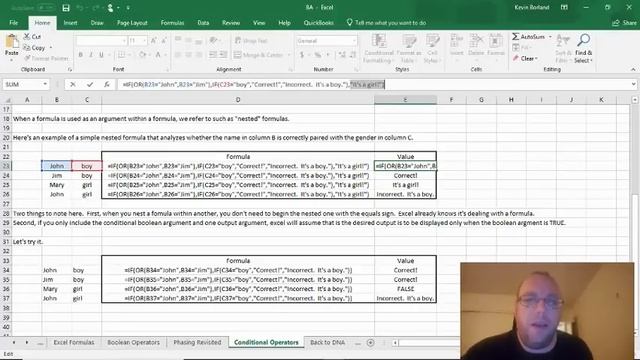Click the Format cells icon
Screen dimensions: 640x360
tap(496, 41)
